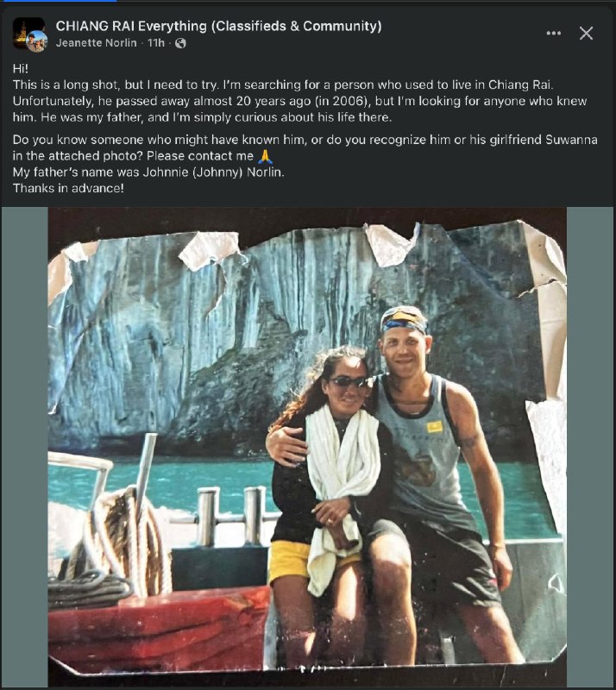Click Jeanette Norlin's small profile picture
This screenshot has height=690, width=616.
(x=37, y=41)
